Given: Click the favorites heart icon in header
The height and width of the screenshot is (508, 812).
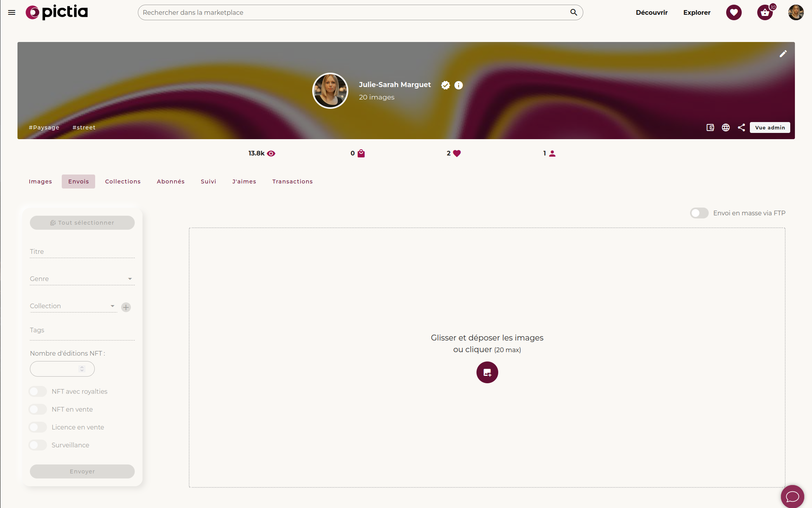Looking at the screenshot, I should pyautogui.click(x=734, y=12).
